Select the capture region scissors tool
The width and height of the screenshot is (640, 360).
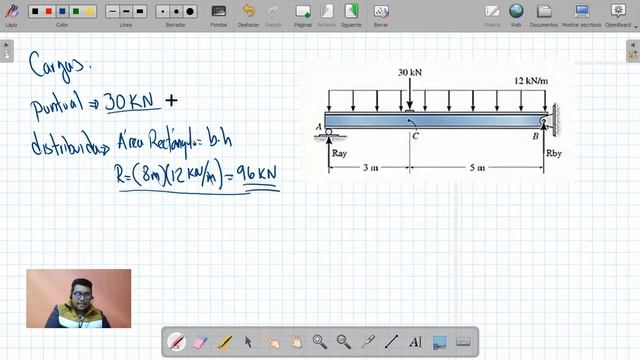pos(439,342)
